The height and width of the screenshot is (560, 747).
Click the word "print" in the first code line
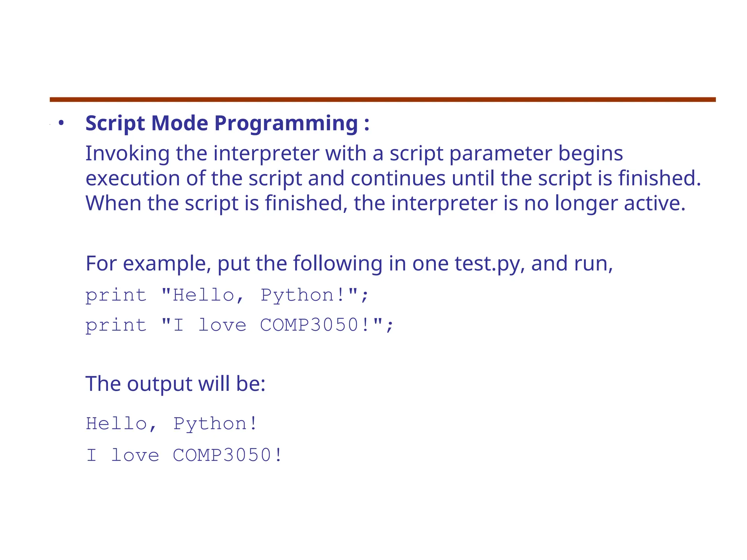[116, 295]
